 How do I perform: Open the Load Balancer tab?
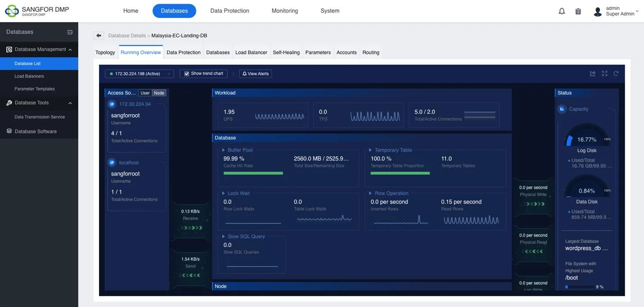pos(251,53)
